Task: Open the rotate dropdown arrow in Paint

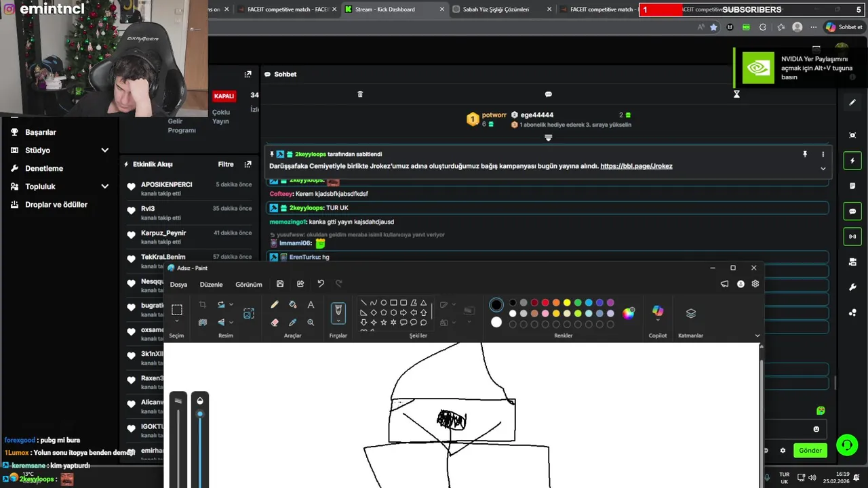Action: click(231, 305)
